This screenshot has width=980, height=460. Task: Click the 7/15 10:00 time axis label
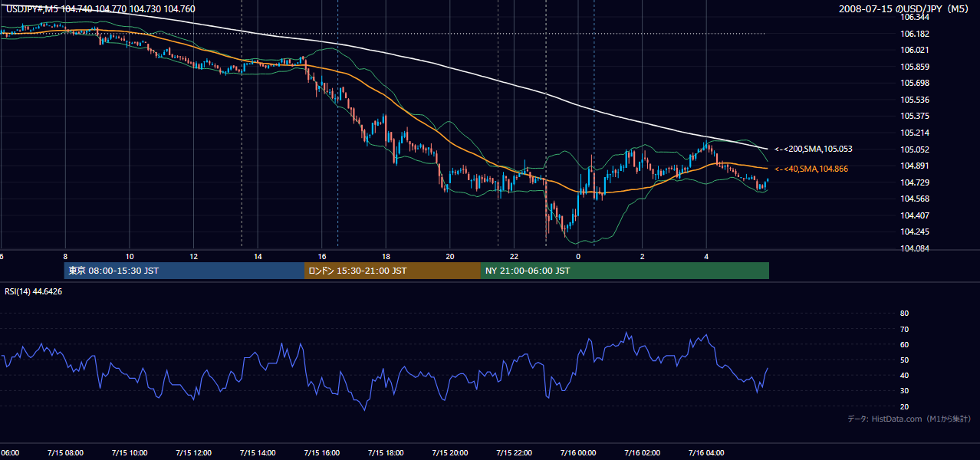pyautogui.click(x=129, y=452)
